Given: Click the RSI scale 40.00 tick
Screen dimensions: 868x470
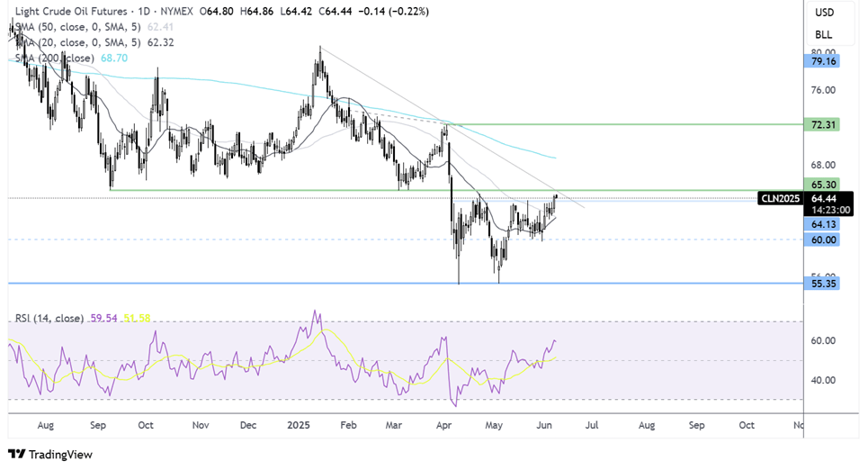Looking at the screenshot, I should (x=823, y=380).
